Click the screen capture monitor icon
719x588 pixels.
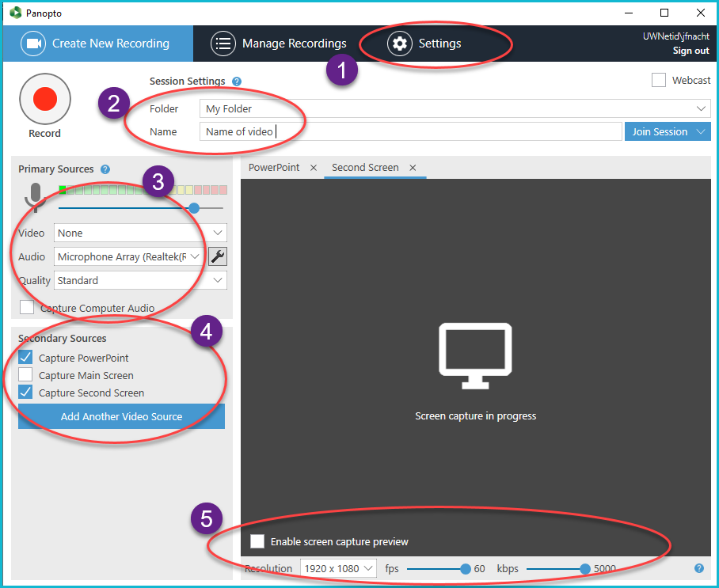click(475, 355)
